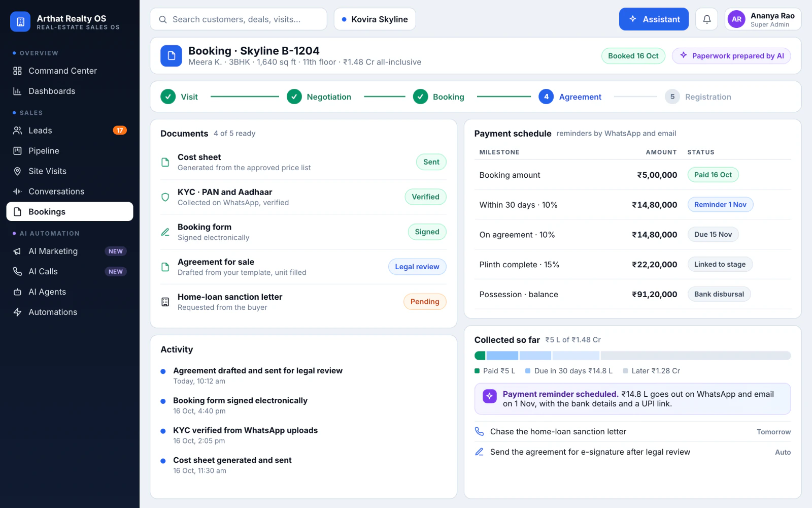Screen dimensions: 812x508
Task: Click the Arthat Realty OS logo icon
Action: click(x=20, y=22)
